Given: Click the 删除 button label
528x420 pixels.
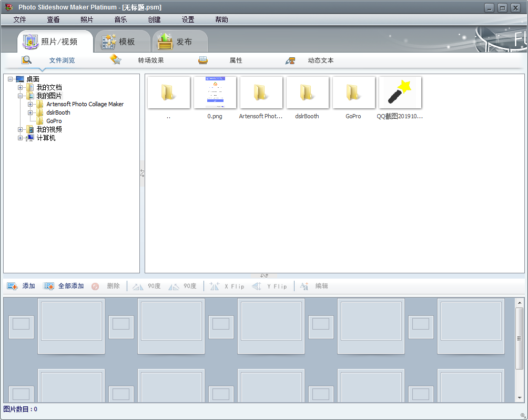Looking at the screenshot, I should coord(114,286).
